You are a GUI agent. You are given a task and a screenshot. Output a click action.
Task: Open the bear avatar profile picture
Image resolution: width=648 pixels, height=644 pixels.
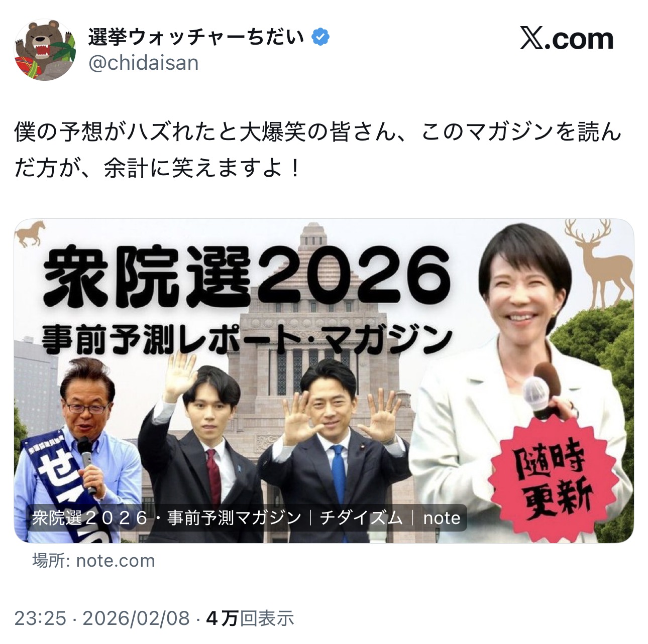[45, 50]
